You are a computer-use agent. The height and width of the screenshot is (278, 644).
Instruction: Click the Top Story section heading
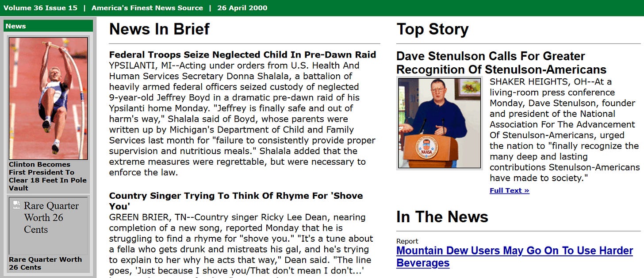[x=432, y=29]
